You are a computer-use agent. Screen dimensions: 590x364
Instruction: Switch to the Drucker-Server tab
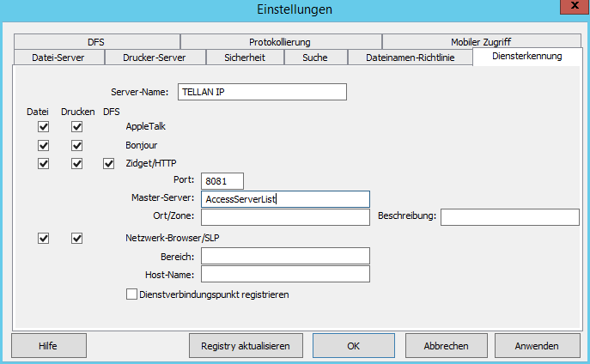pyautogui.click(x=155, y=58)
